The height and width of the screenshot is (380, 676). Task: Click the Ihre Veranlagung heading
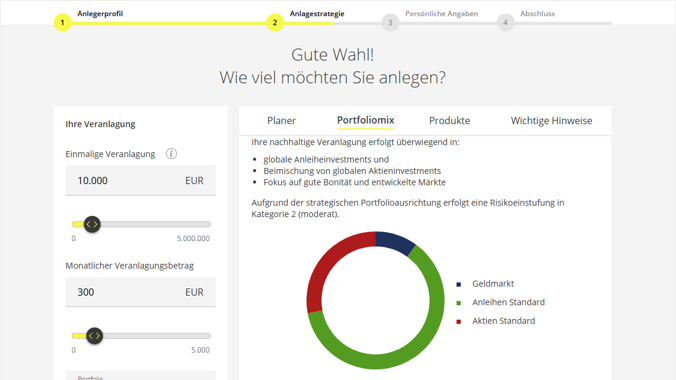(100, 124)
